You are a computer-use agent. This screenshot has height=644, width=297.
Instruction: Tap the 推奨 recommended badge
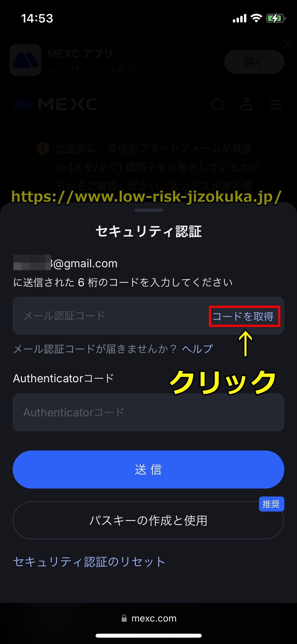[271, 504]
